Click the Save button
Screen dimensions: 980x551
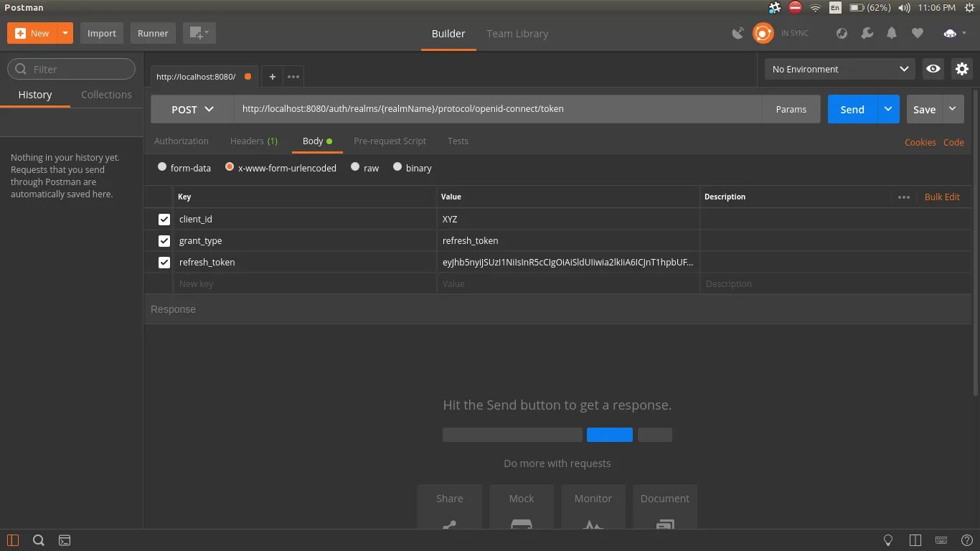pos(924,109)
